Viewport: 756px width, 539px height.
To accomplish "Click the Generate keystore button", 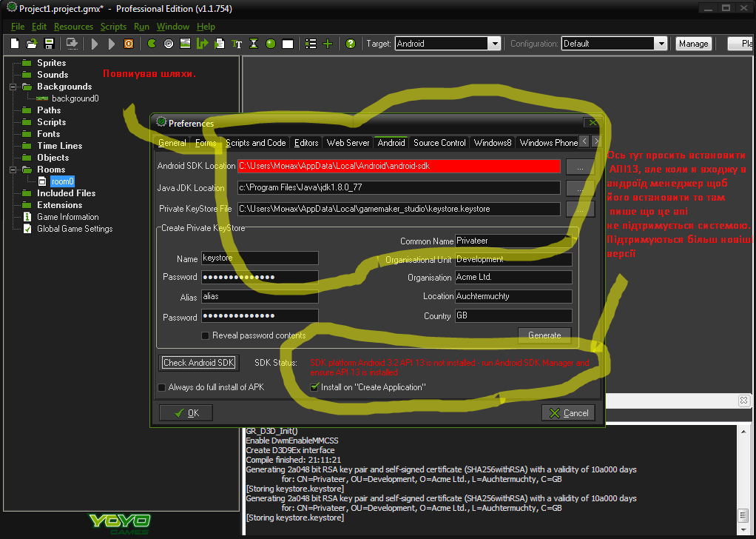I will click(x=544, y=335).
